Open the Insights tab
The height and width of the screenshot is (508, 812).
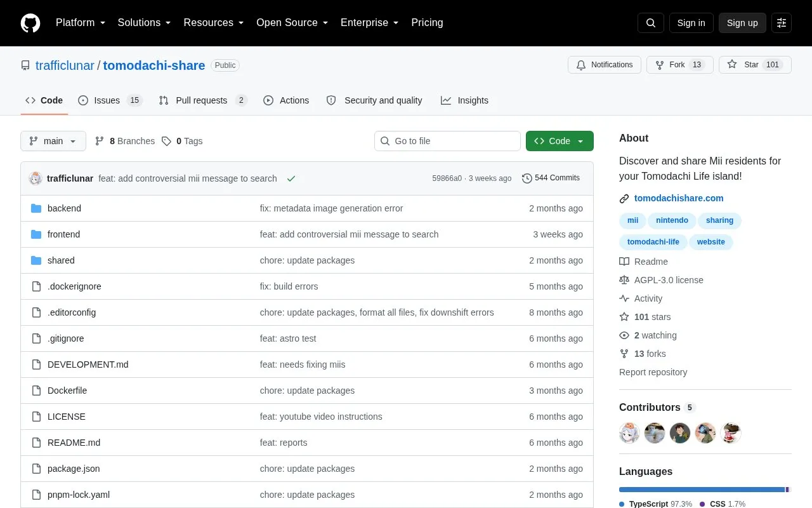[x=465, y=100]
